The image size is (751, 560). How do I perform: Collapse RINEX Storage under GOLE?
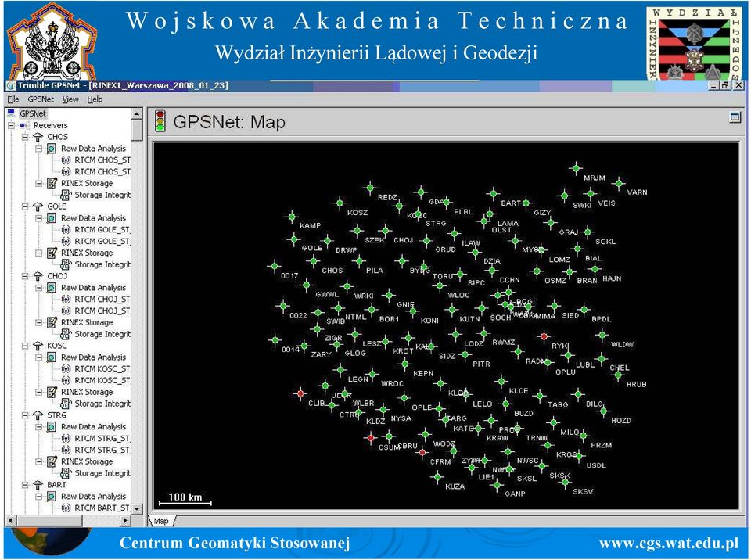(x=39, y=253)
